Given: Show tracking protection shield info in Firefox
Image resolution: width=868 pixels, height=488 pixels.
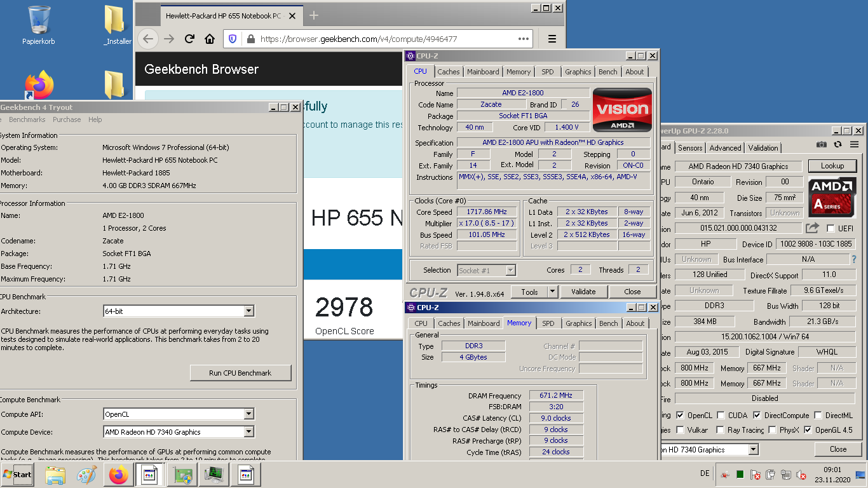Looking at the screenshot, I should [x=233, y=39].
